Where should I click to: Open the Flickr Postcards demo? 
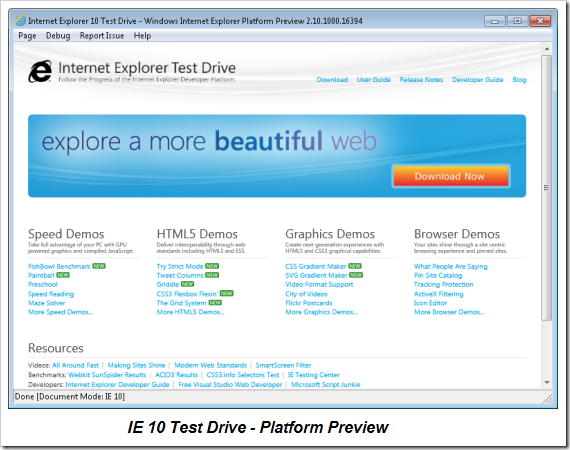pyautogui.click(x=309, y=303)
